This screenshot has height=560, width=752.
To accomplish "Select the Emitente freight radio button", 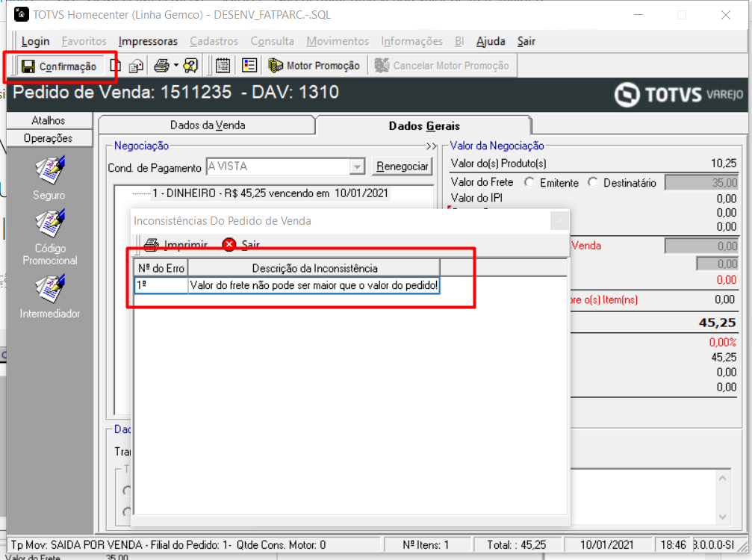I will [x=529, y=182].
